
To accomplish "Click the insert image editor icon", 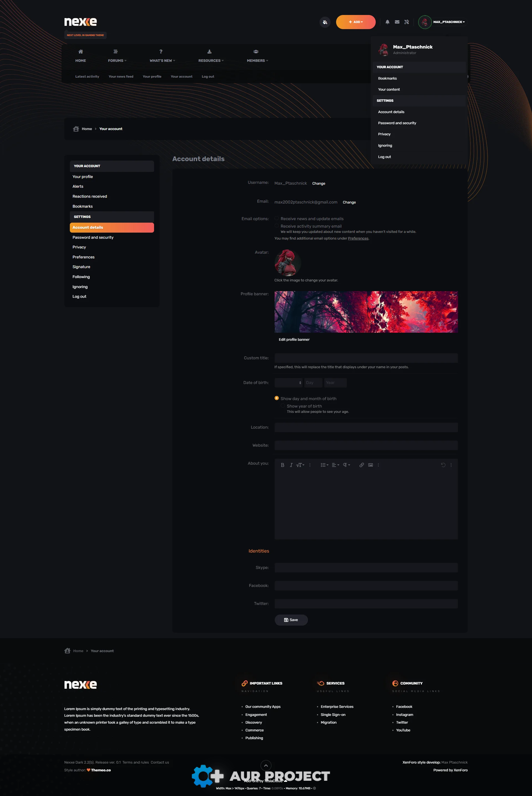I will point(370,465).
